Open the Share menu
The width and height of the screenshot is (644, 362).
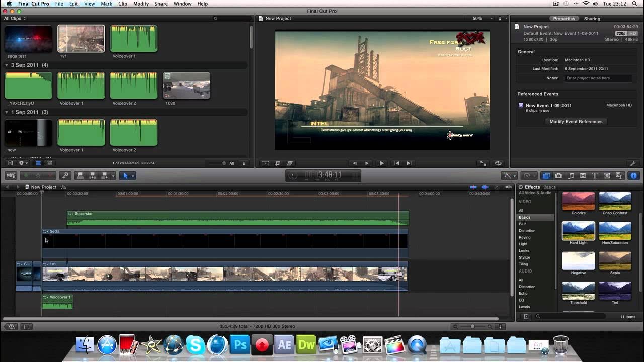tap(161, 4)
